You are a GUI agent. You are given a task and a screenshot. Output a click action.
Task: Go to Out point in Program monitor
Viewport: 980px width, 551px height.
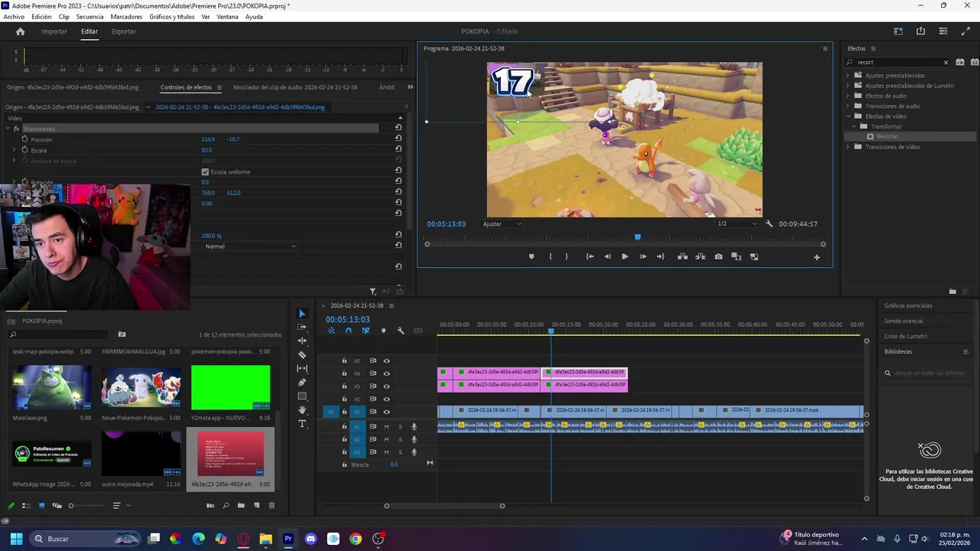(661, 257)
